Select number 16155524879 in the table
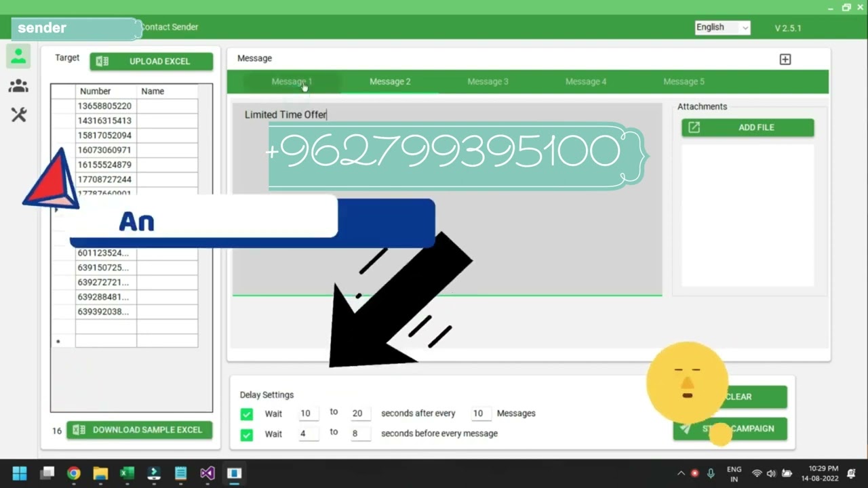The height and width of the screenshot is (488, 868). tap(106, 165)
